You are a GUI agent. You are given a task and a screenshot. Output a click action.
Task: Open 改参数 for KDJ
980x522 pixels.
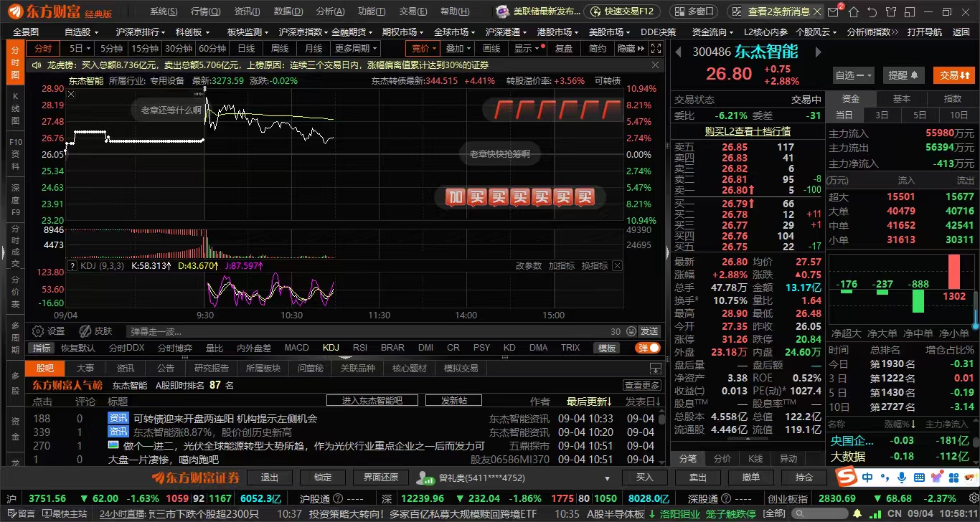529,265
